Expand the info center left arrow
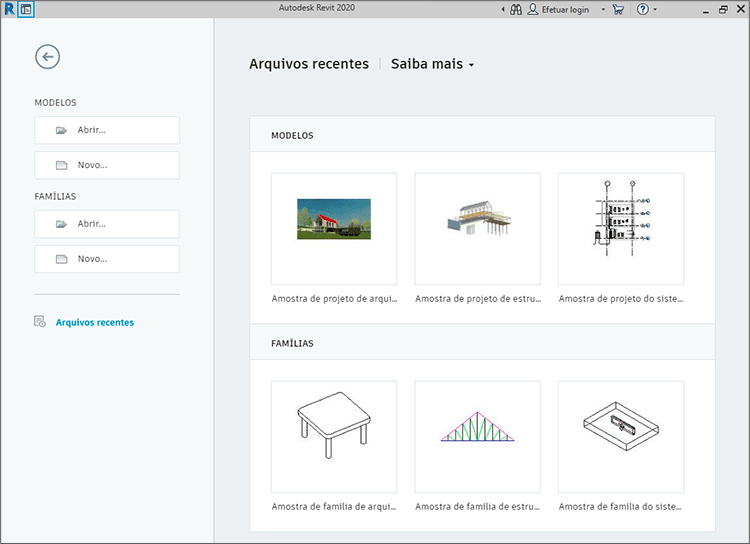Viewport: 750px width, 544px height. pos(503,10)
